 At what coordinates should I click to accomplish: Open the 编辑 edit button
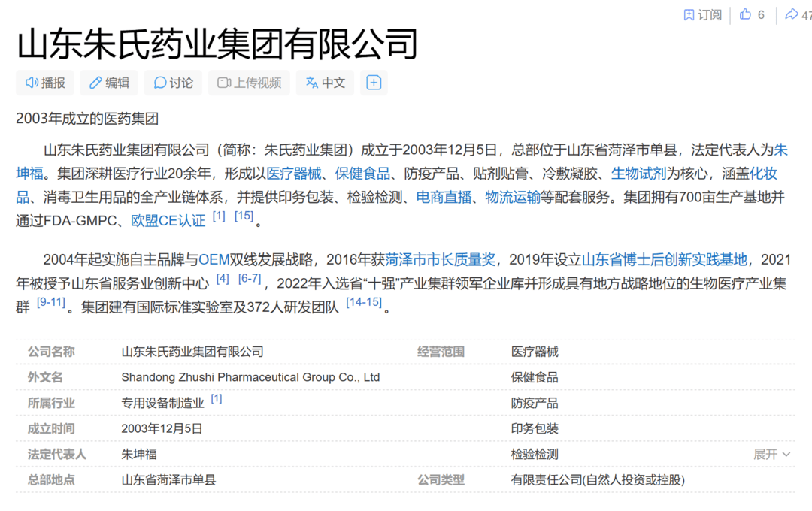(x=109, y=83)
